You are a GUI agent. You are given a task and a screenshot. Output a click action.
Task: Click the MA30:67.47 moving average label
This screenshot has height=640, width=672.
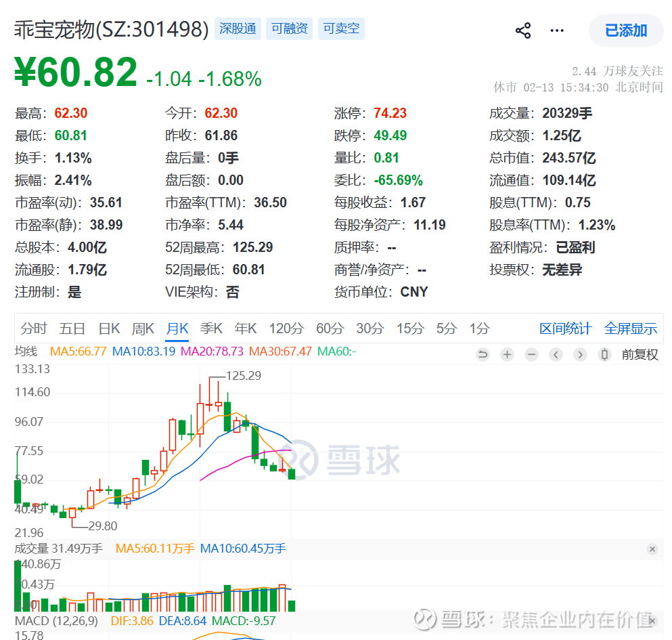click(x=280, y=351)
